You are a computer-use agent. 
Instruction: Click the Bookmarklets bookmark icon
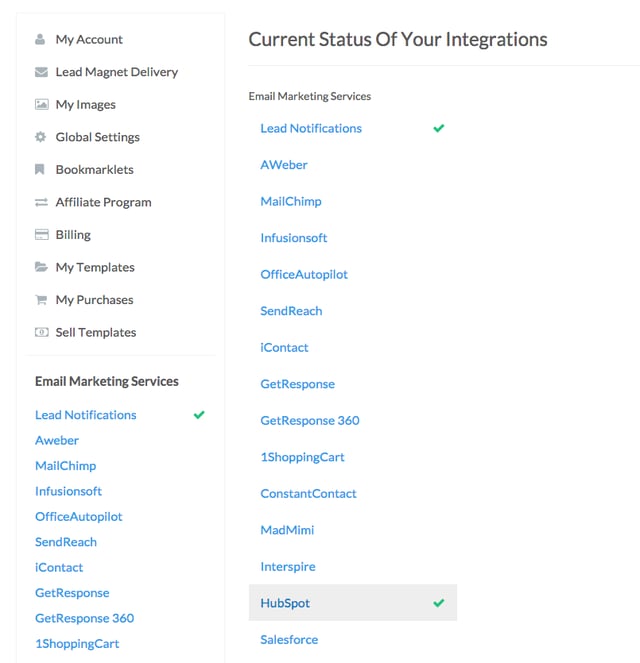40,170
